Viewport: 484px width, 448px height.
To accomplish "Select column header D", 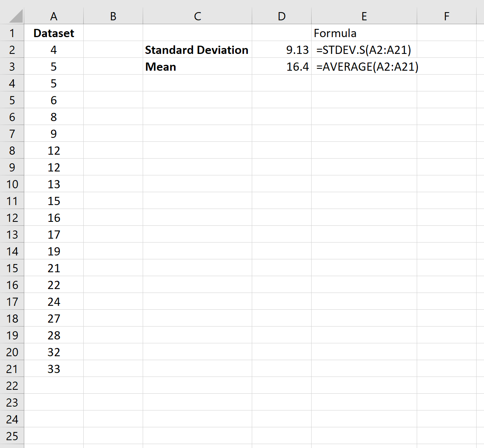I will point(281,16).
